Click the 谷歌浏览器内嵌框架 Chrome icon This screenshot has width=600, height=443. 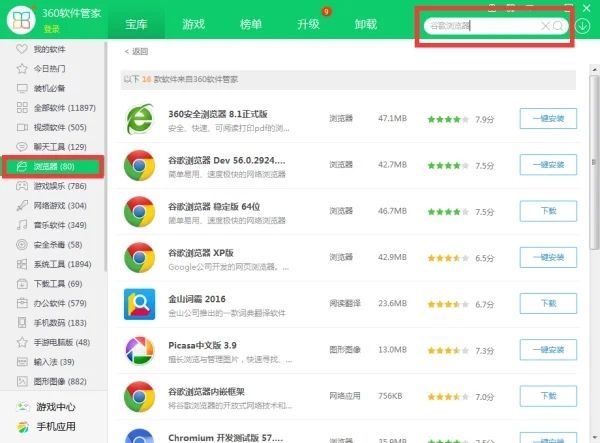(x=139, y=397)
